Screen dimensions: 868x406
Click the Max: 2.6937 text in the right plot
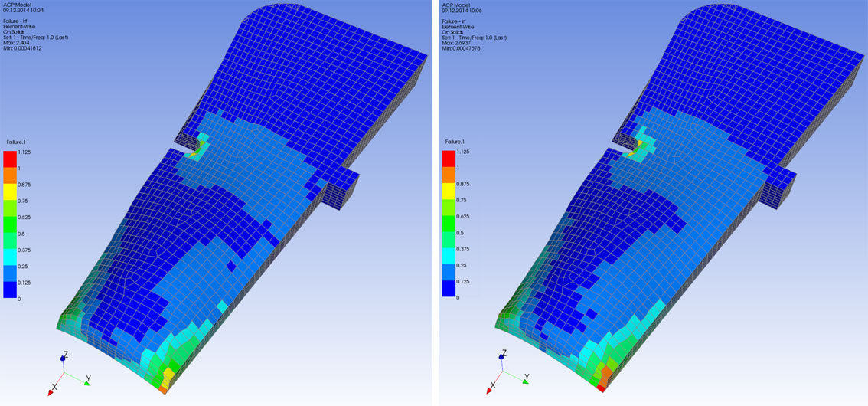(456, 42)
